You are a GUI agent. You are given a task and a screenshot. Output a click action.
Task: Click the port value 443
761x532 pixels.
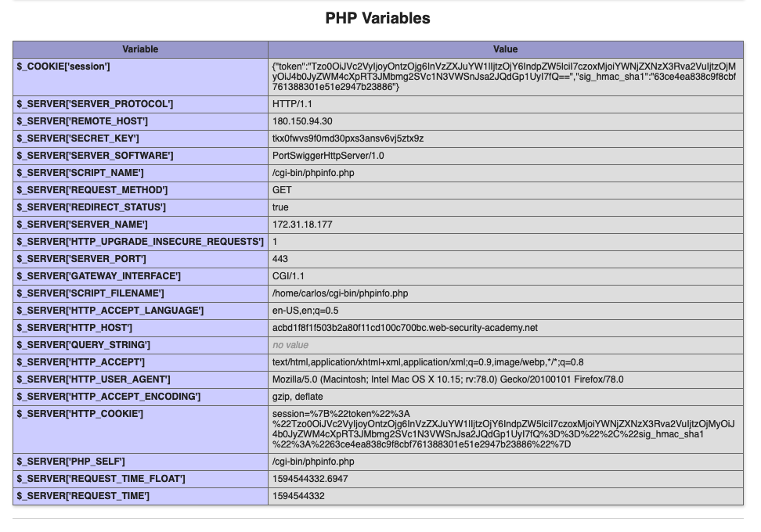(280, 259)
